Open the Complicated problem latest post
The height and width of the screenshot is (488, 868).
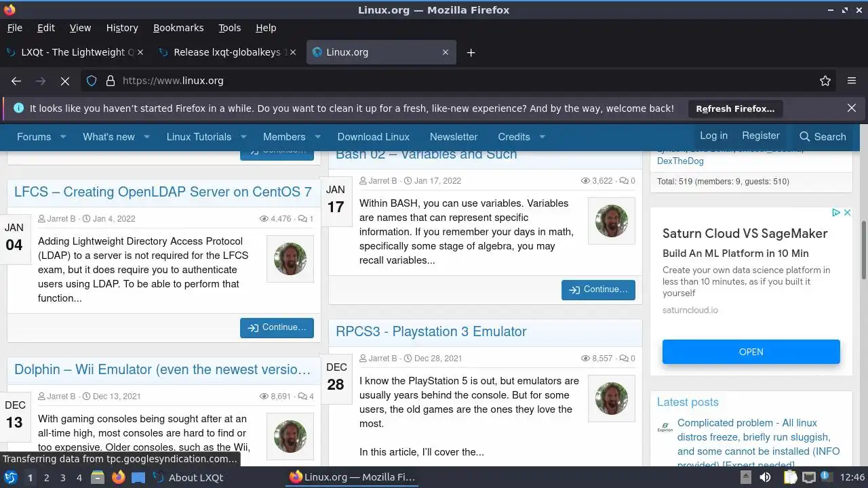tap(758, 444)
